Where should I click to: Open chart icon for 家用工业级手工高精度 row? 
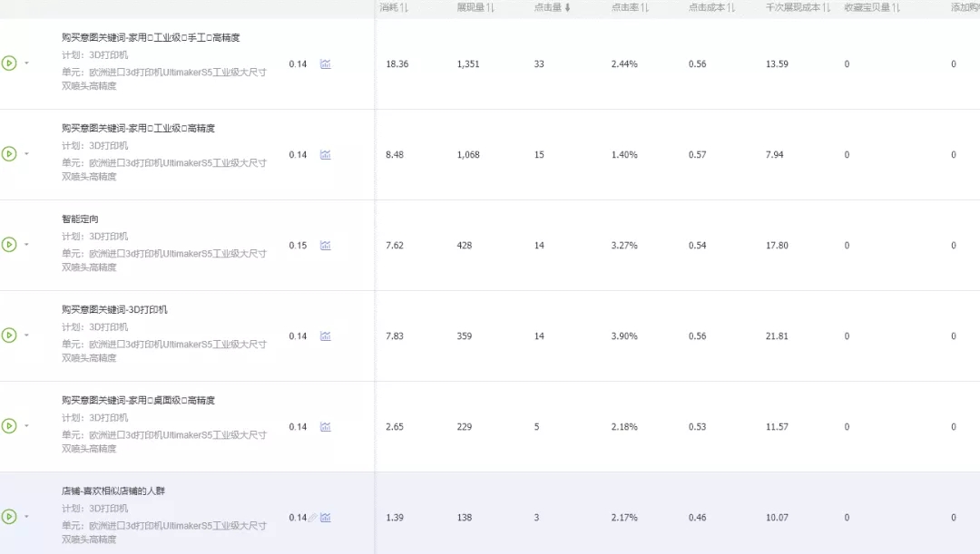click(325, 64)
